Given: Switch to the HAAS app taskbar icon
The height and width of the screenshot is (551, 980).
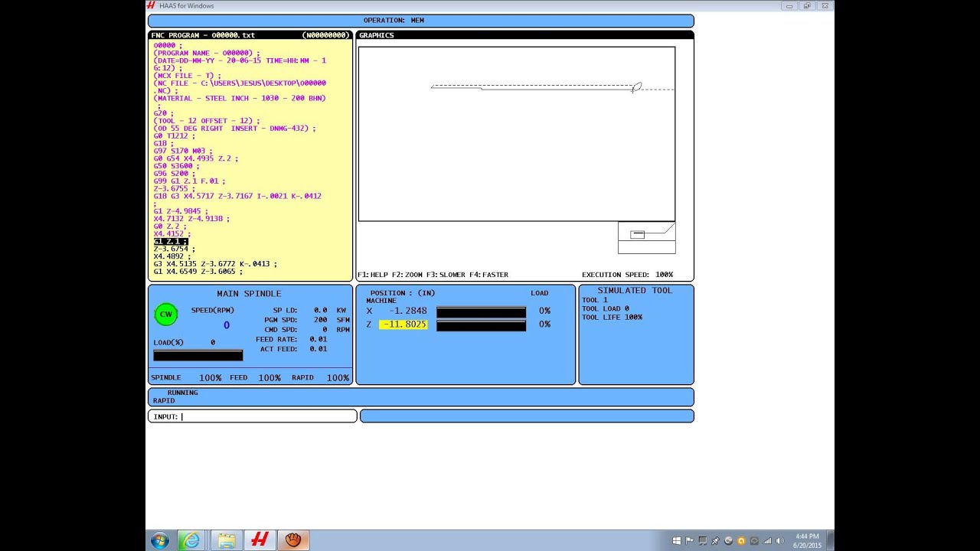Looking at the screenshot, I should click(x=260, y=540).
